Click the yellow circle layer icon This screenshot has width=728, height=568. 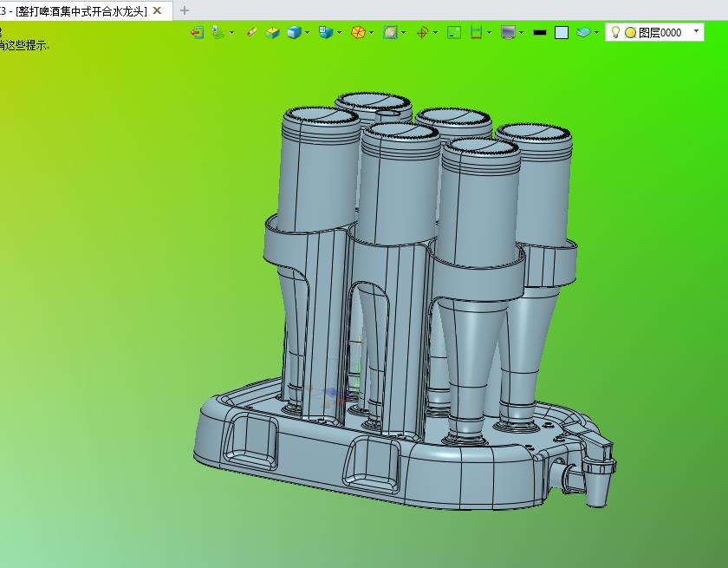tap(630, 32)
